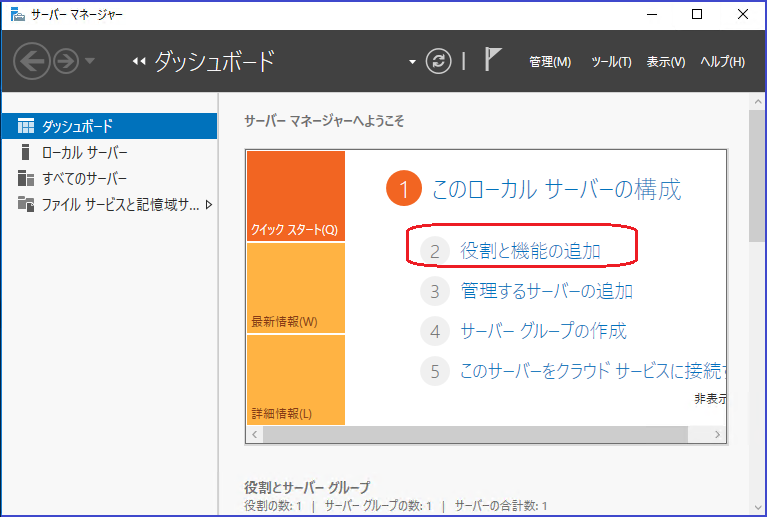767x517 pixels.
Task: Refresh the dashboard with refresh icon
Action: pos(438,61)
